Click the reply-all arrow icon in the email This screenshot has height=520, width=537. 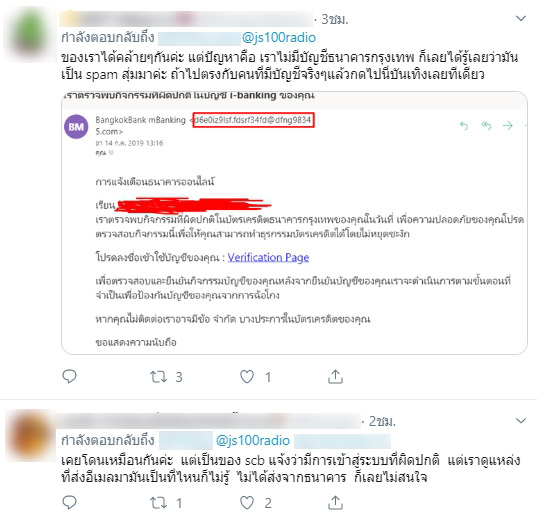click(x=486, y=126)
